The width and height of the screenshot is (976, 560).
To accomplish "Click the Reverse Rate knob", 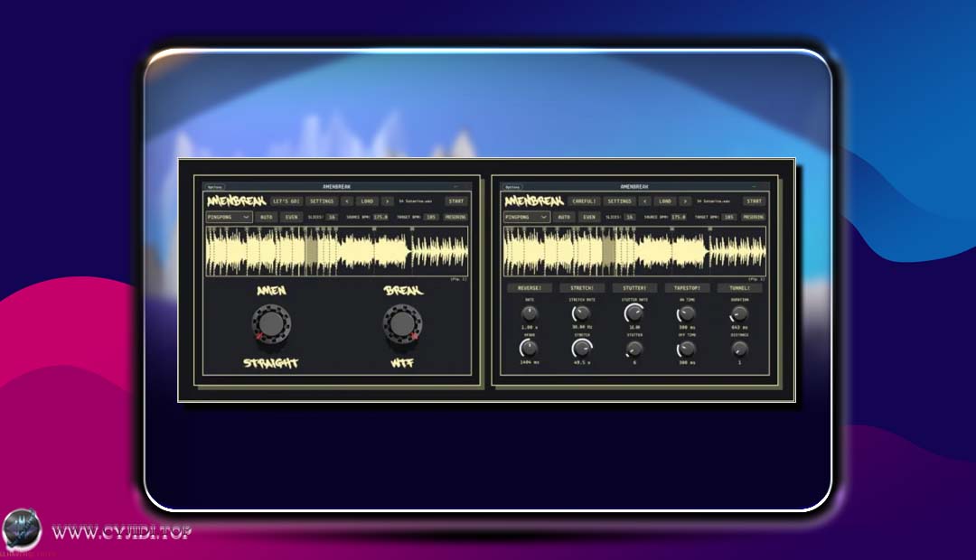I will [530, 313].
